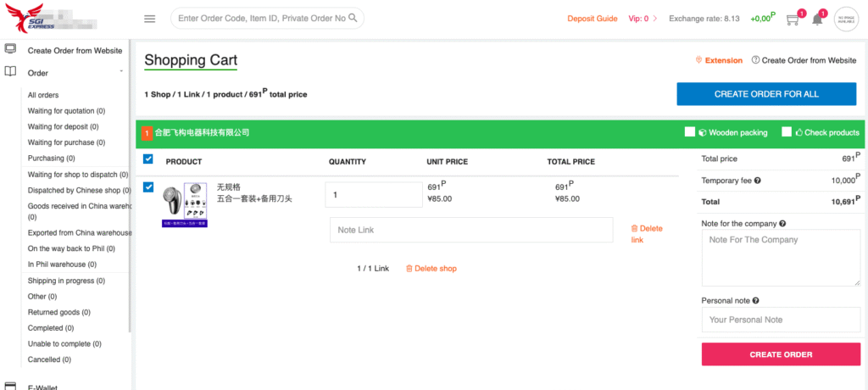
Task: Enable the Wooden packing checkbox
Action: pyautogui.click(x=691, y=132)
